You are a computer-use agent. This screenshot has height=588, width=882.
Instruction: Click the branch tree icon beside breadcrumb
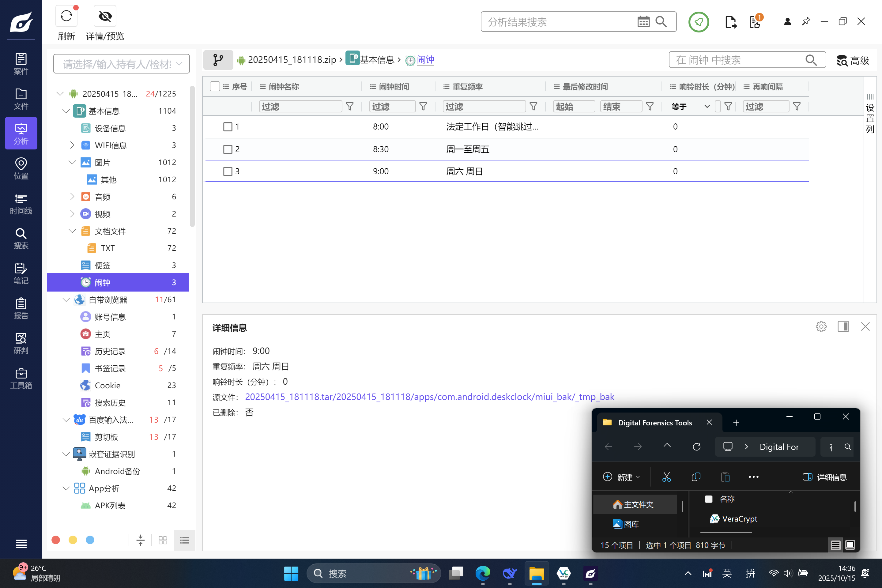(x=218, y=60)
